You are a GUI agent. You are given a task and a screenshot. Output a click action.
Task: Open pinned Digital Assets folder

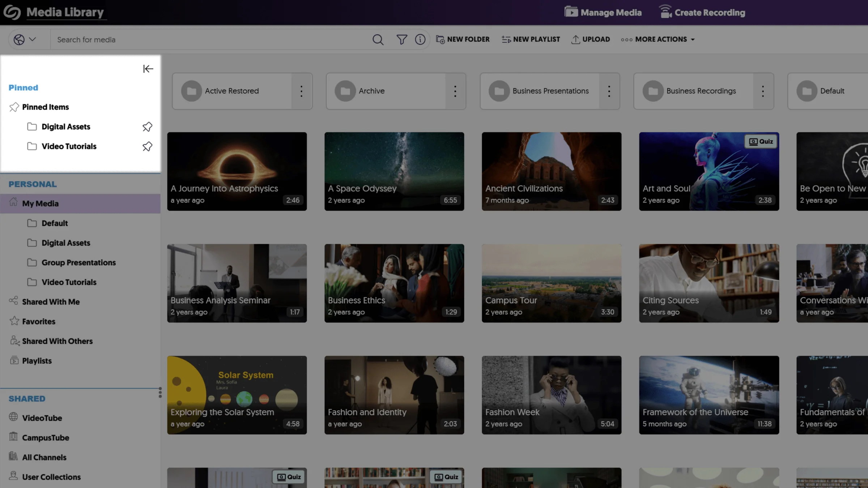click(x=65, y=127)
